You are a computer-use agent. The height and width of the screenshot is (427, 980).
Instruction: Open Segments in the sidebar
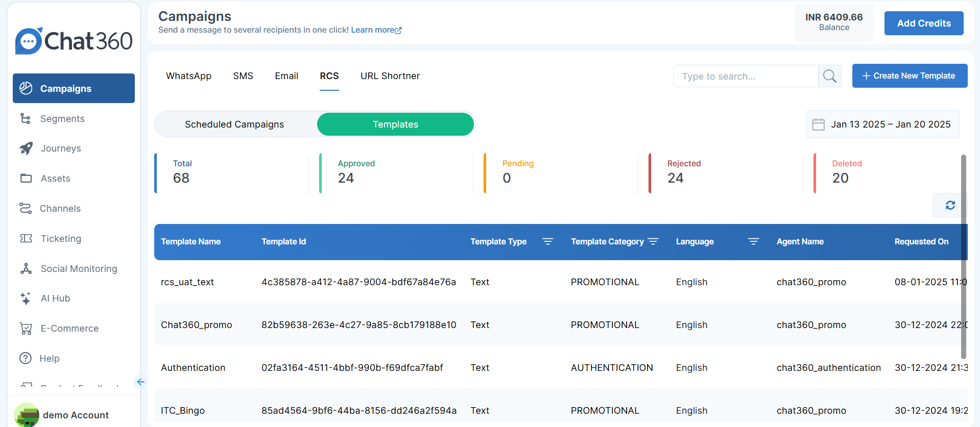pos(62,119)
